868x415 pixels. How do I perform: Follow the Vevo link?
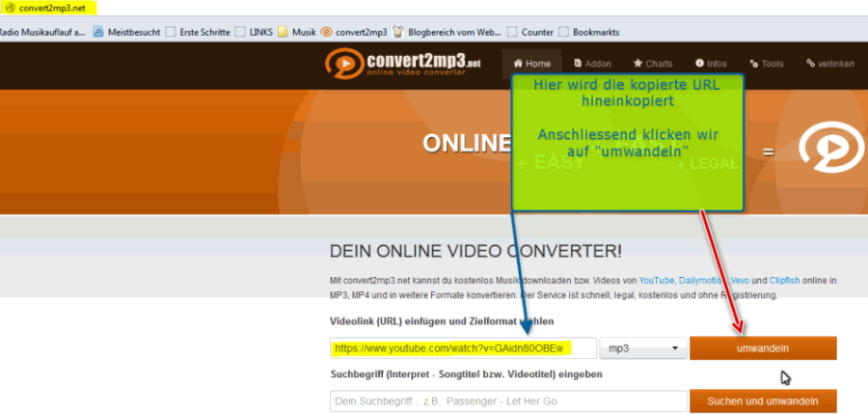[x=740, y=280]
